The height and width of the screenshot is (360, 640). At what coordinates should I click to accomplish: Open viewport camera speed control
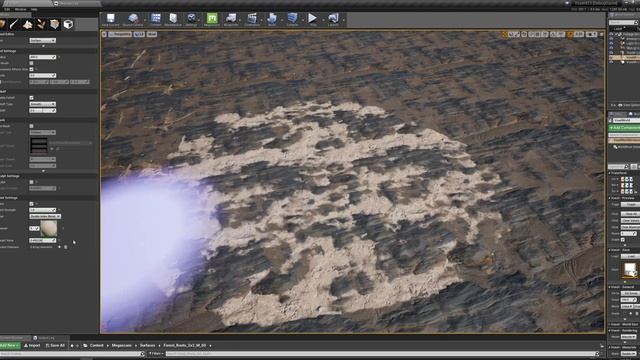point(591,34)
